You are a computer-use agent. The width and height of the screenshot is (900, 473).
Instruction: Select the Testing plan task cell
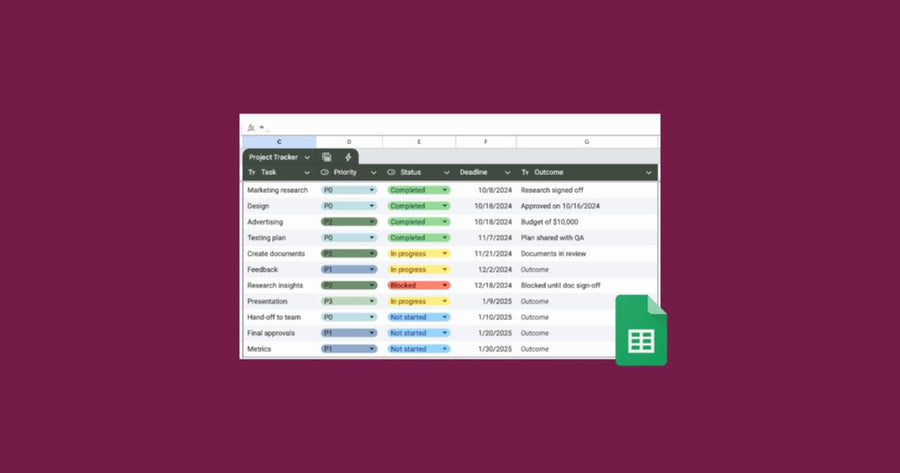click(x=280, y=238)
